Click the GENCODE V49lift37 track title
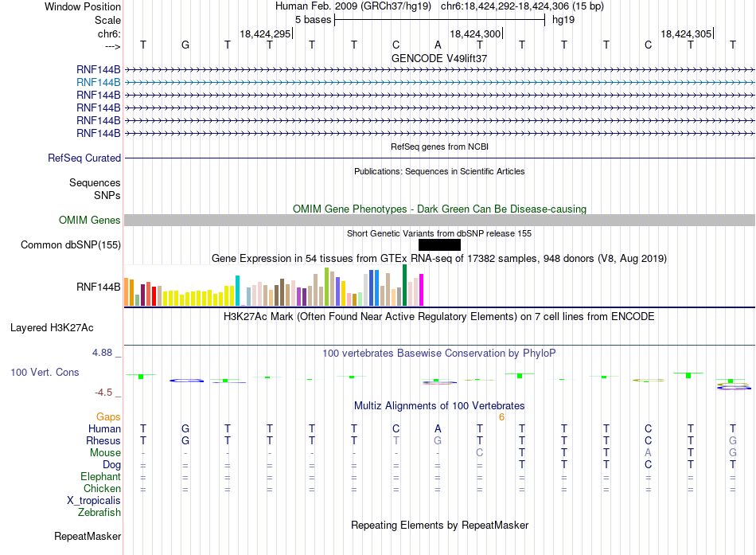The image size is (756, 555). click(439, 58)
